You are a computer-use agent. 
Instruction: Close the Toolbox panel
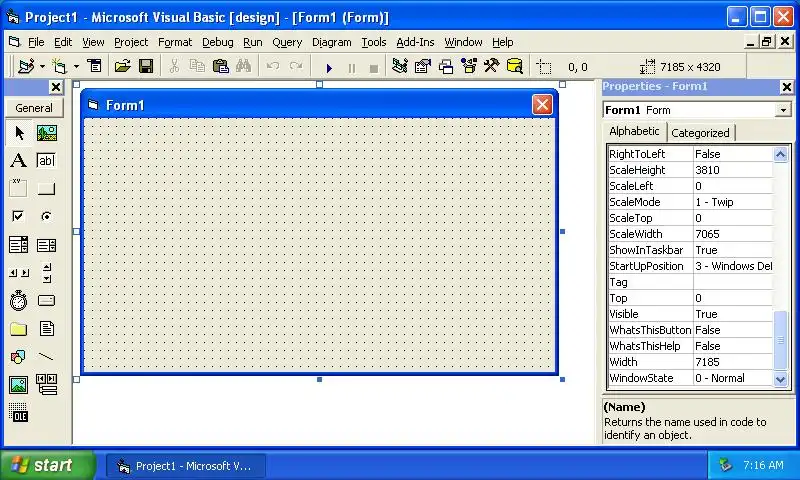(x=56, y=87)
